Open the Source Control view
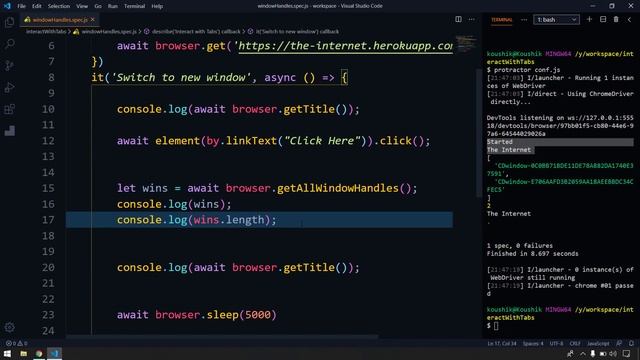640x360 pixels. pos(9,65)
